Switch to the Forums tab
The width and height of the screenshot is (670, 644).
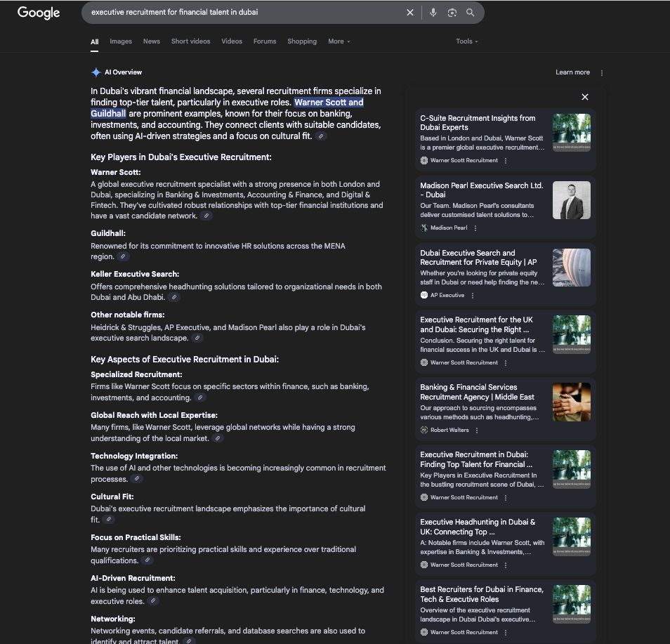pos(265,41)
